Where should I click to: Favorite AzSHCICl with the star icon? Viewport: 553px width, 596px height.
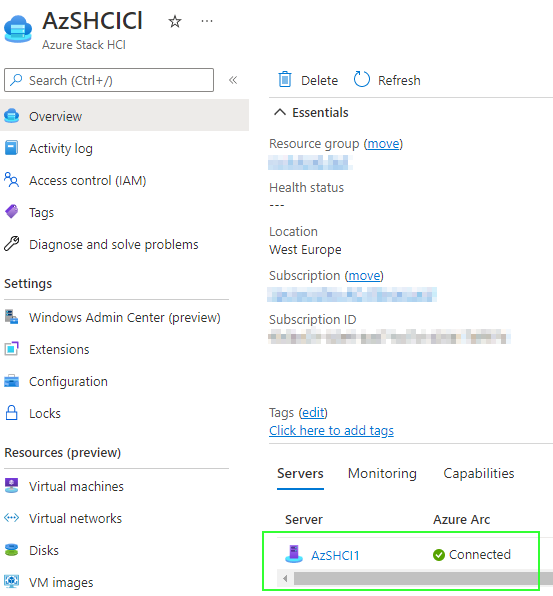tap(175, 21)
